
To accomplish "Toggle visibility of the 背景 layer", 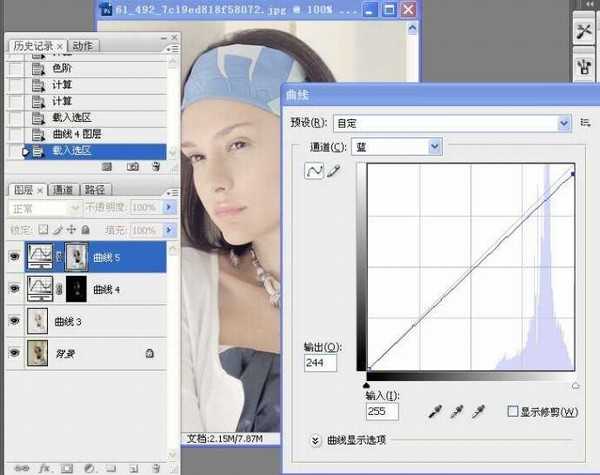I will (12, 352).
